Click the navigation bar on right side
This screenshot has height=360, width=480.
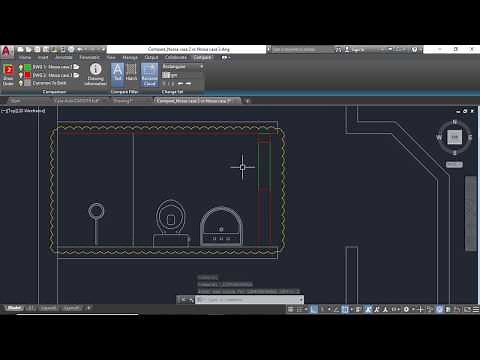tap(470, 213)
